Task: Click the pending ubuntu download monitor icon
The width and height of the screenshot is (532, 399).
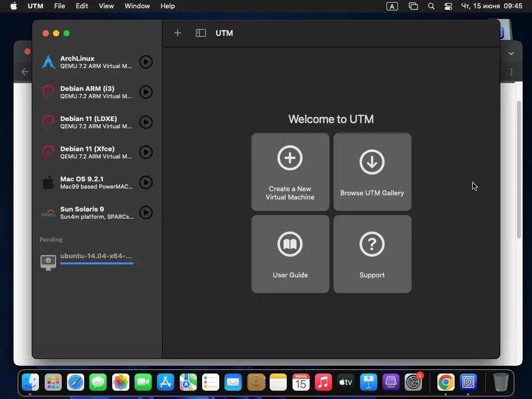Action: coord(48,262)
